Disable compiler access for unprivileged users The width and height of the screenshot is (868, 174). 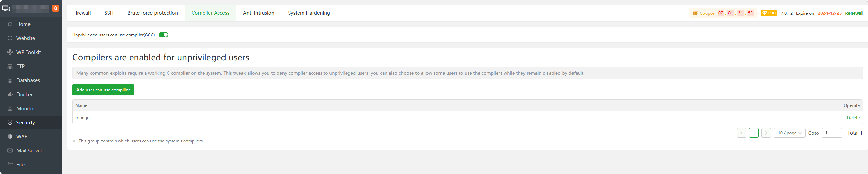[164, 35]
